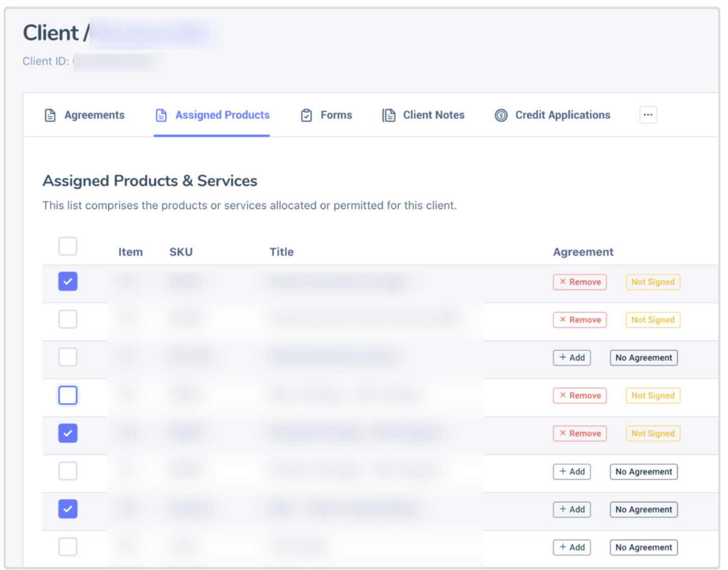The image size is (728, 570).
Task: Click the Client Notes papers icon
Action: (x=389, y=115)
